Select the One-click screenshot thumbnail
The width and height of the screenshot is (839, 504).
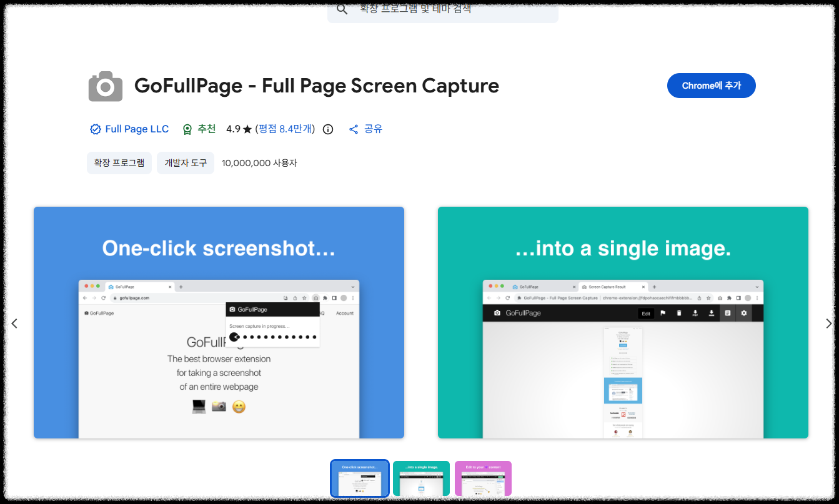click(359, 478)
